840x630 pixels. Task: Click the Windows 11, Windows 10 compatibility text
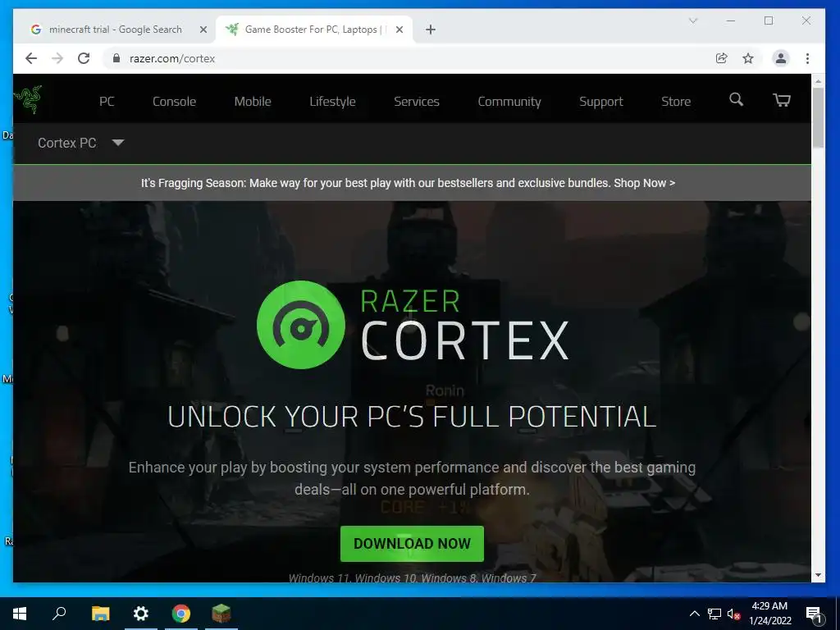pos(412,577)
